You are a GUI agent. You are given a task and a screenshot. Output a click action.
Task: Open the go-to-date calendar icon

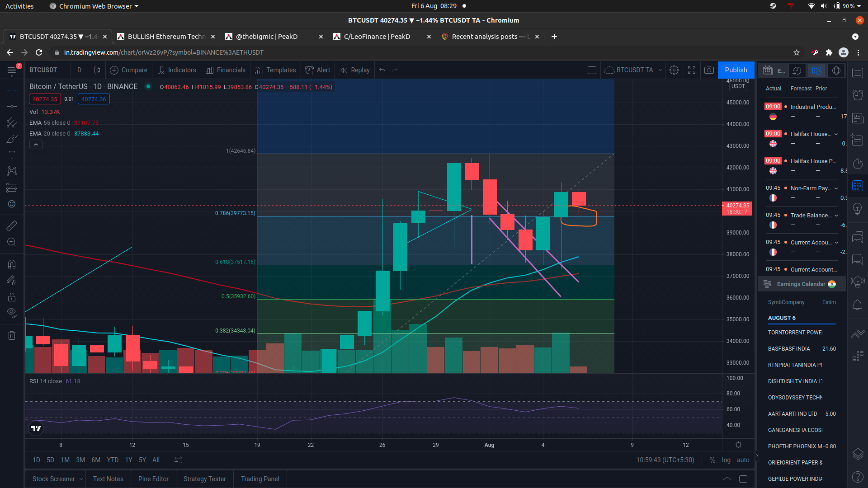pos(179,460)
